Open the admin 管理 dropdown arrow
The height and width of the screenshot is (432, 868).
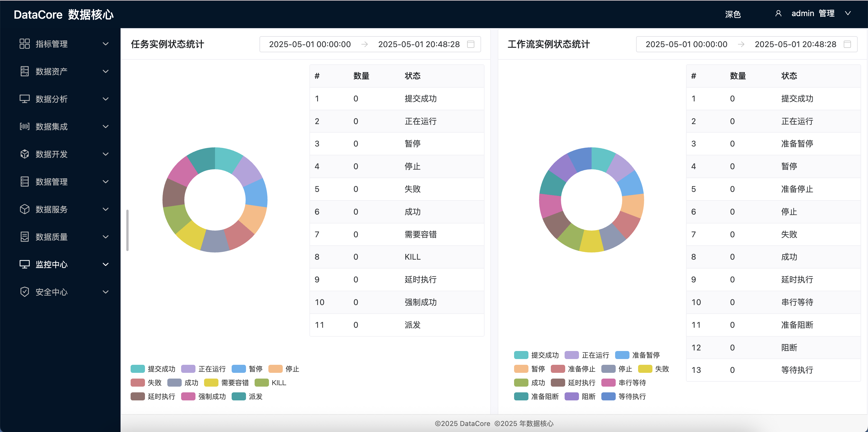coord(848,14)
